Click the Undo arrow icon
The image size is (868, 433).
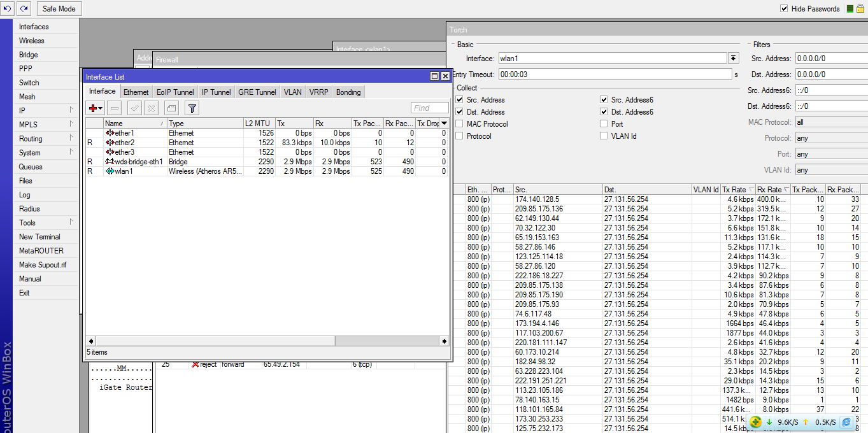pos(8,9)
